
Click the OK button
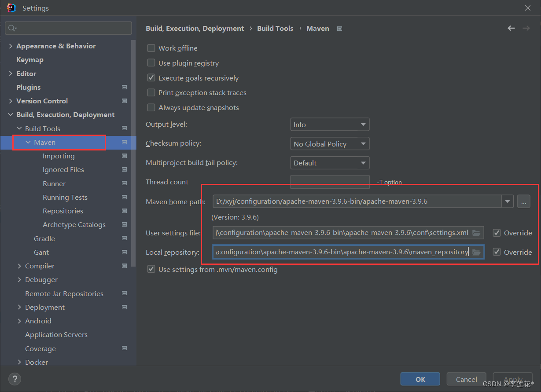click(420, 379)
